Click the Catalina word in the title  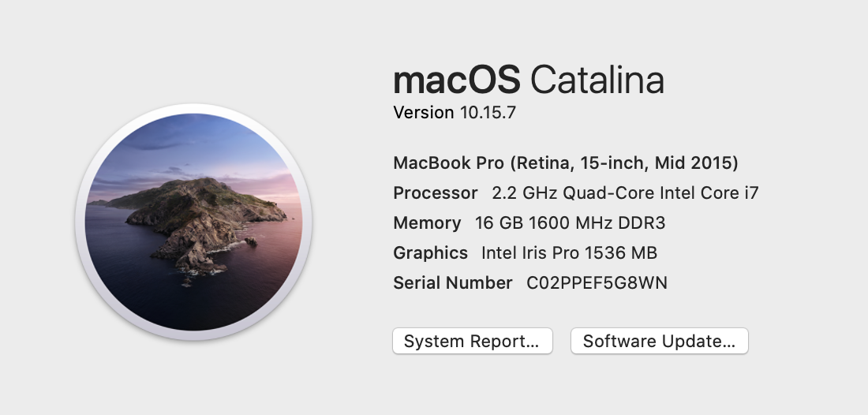597,80
